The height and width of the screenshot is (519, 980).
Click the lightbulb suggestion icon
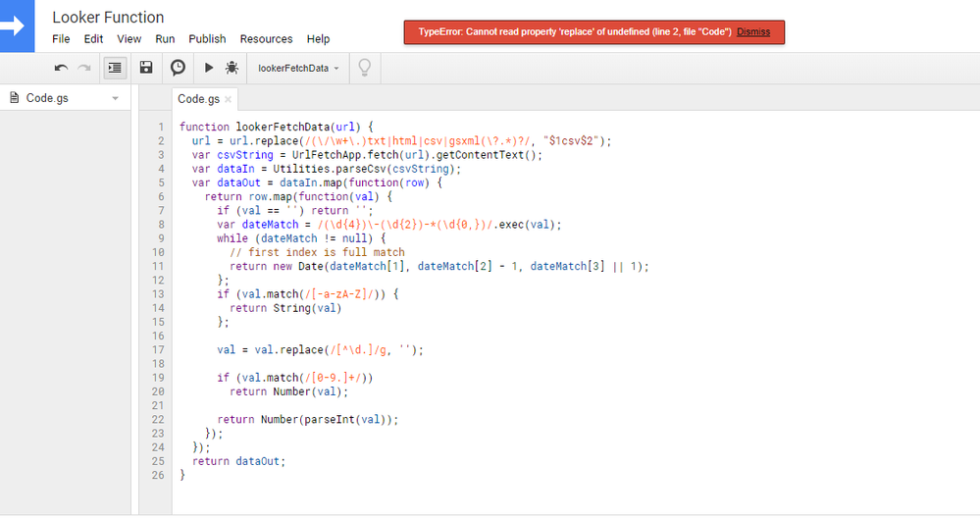[x=364, y=68]
